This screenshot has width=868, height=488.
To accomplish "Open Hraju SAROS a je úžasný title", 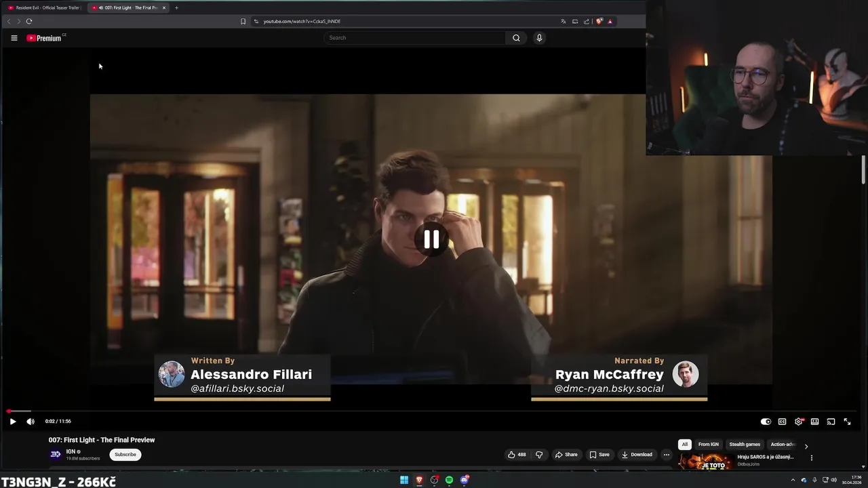I will [766, 457].
